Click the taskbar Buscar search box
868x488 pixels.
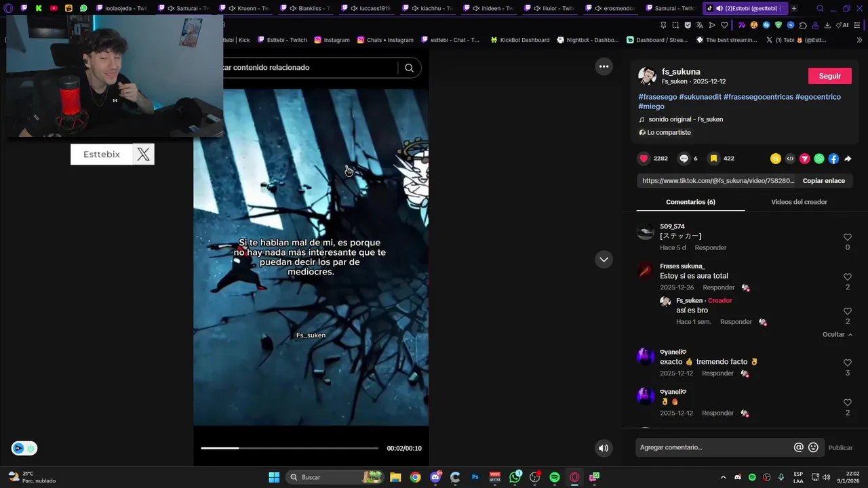tap(335, 477)
